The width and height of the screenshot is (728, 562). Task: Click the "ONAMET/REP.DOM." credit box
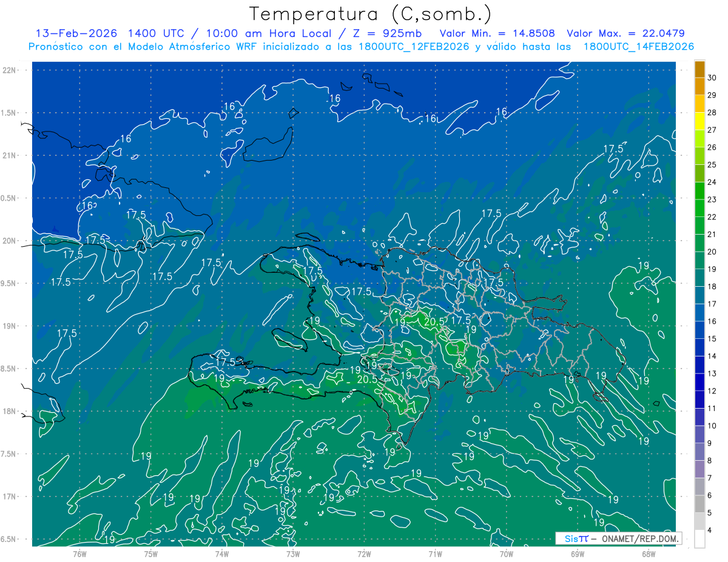[618, 538]
